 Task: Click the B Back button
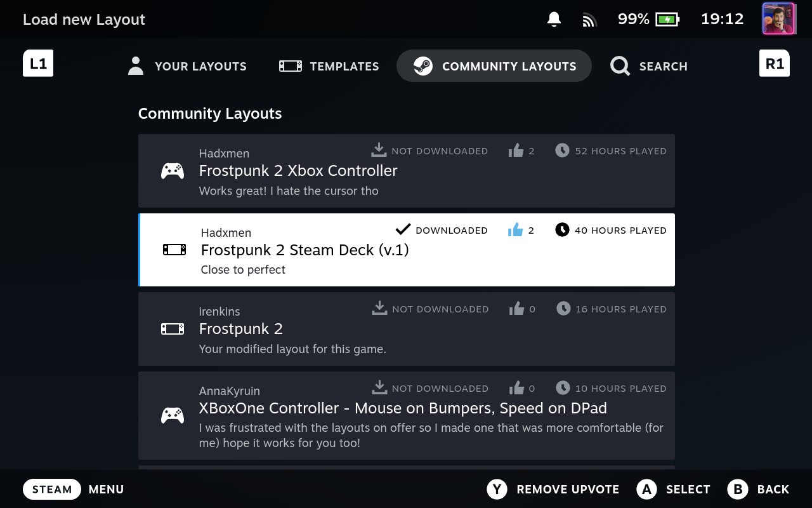(x=759, y=490)
